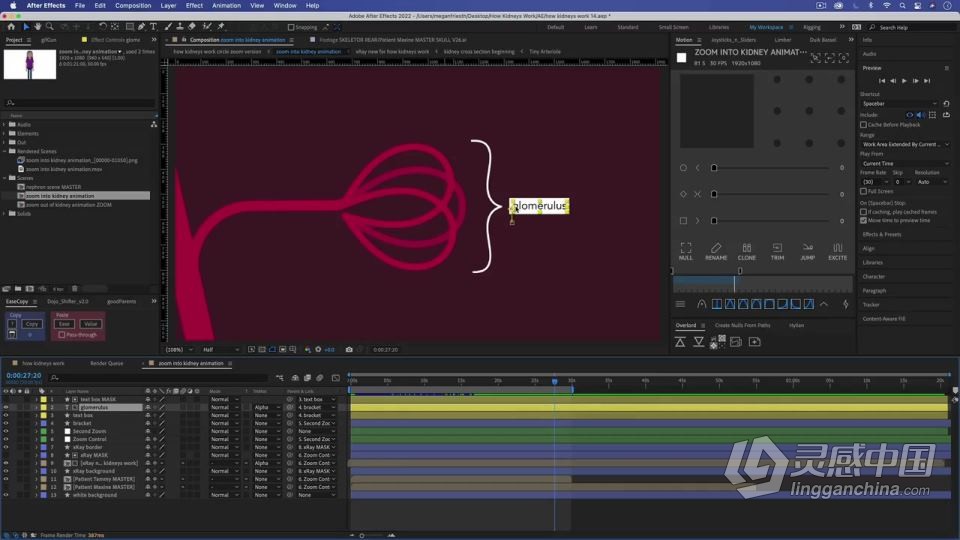
Task: Click the EXCITE tool in Motion panel
Action: 838,251
